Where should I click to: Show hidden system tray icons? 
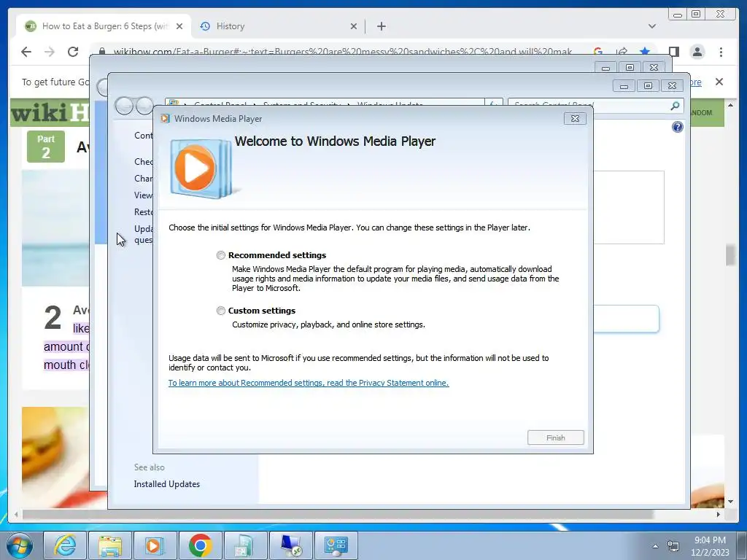655,546
